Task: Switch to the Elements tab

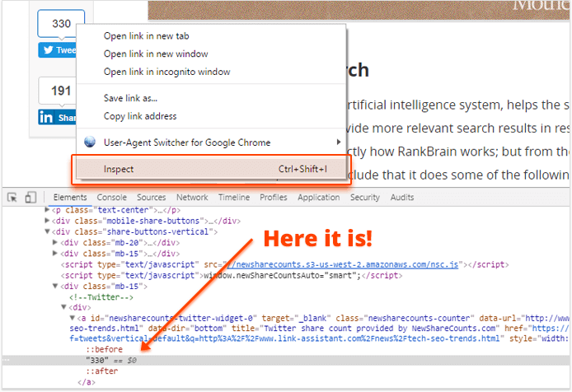Action: (x=70, y=198)
